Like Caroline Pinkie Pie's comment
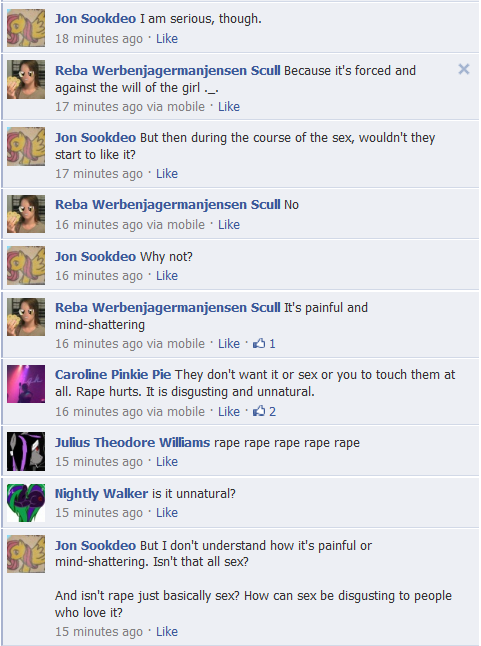 coord(229,412)
